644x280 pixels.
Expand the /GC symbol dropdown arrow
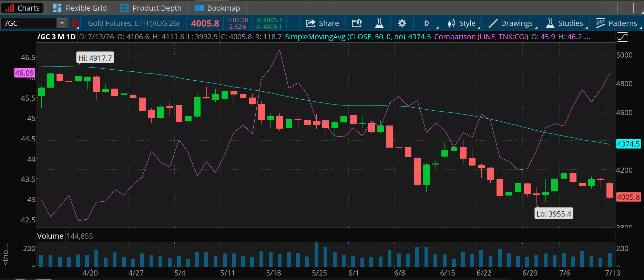[x=62, y=23]
